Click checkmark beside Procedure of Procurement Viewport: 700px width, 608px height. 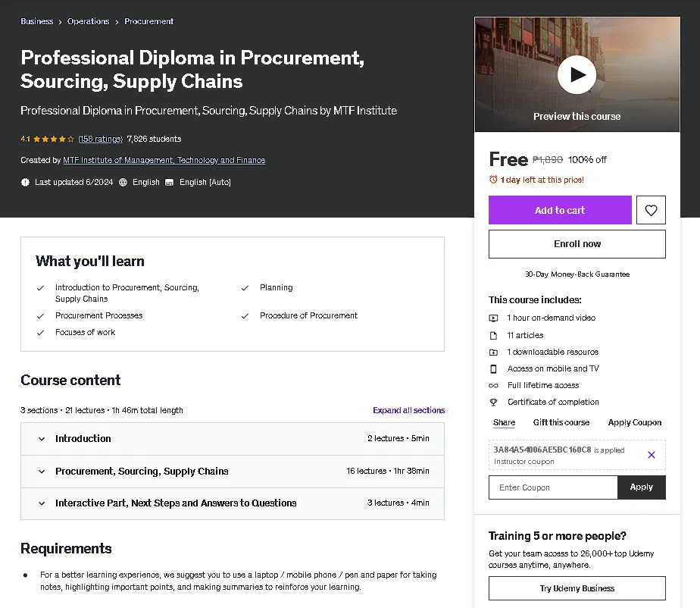pos(245,316)
